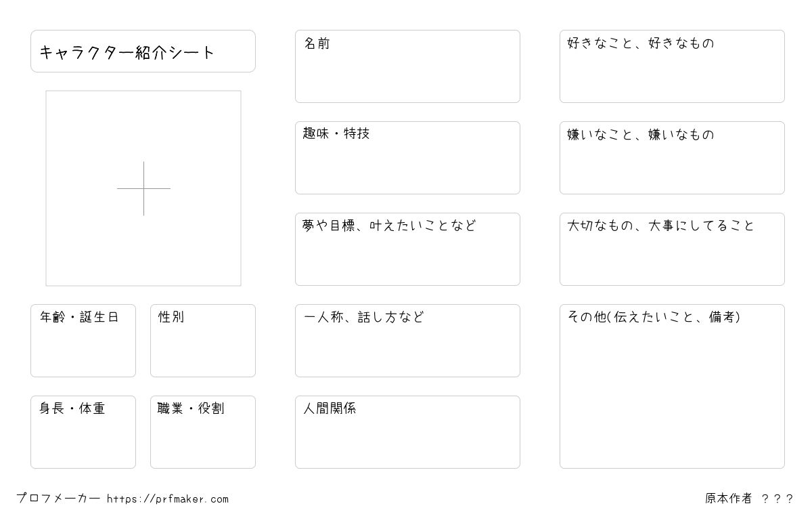Select the 一人称、話し方など field

point(407,341)
